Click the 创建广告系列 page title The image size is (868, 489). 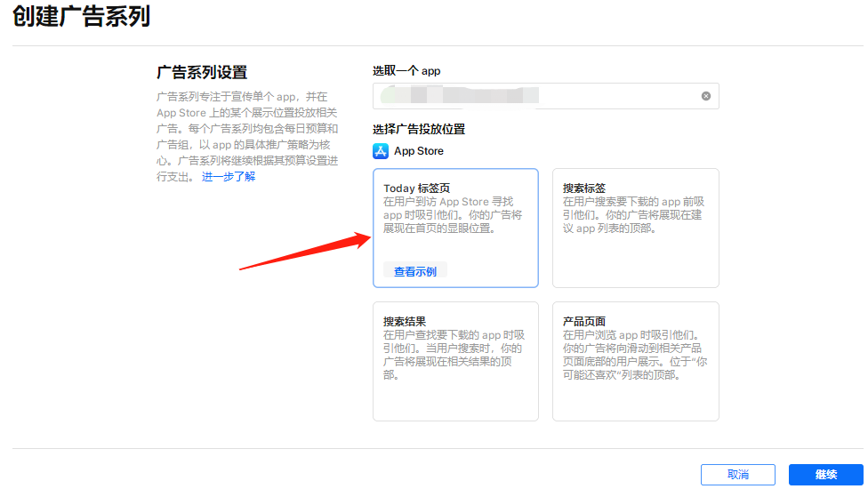click(82, 15)
